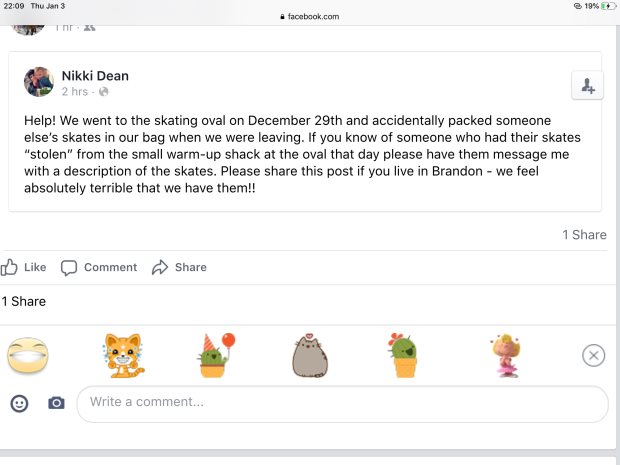Focus the Write a comment field

point(342,403)
